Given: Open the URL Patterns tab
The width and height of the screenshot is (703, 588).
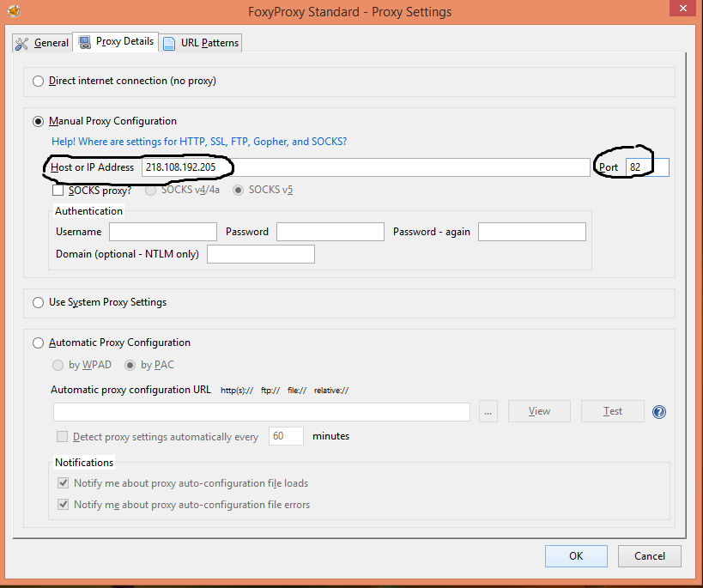Looking at the screenshot, I should pos(201,43).
